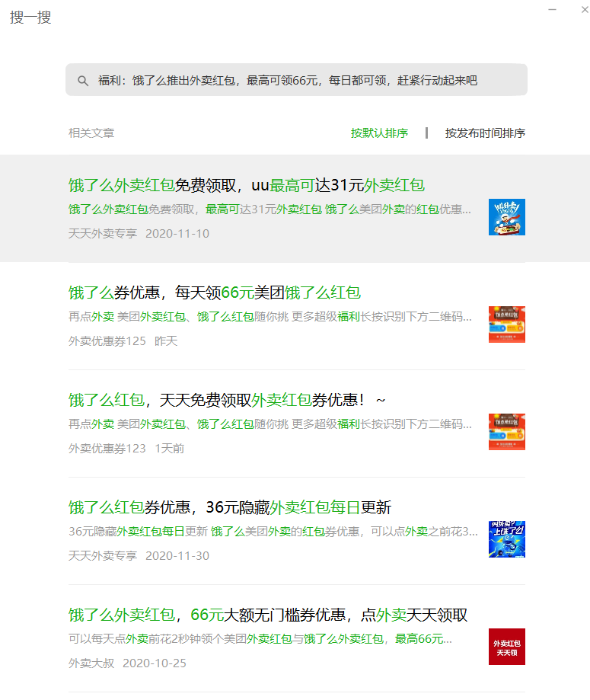Click the 搜一搜 window title

point(30,18)
